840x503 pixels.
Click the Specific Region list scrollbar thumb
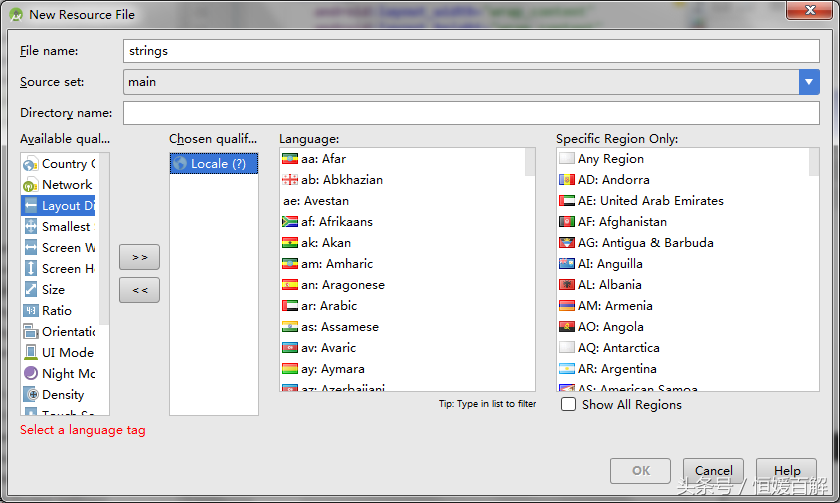814,162
